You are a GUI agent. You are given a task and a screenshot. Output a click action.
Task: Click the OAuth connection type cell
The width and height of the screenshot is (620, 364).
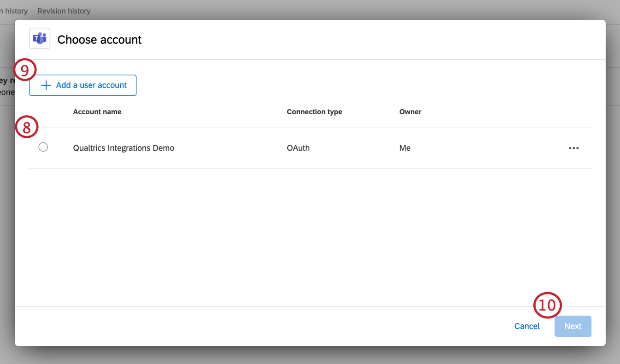coord(298,148)
